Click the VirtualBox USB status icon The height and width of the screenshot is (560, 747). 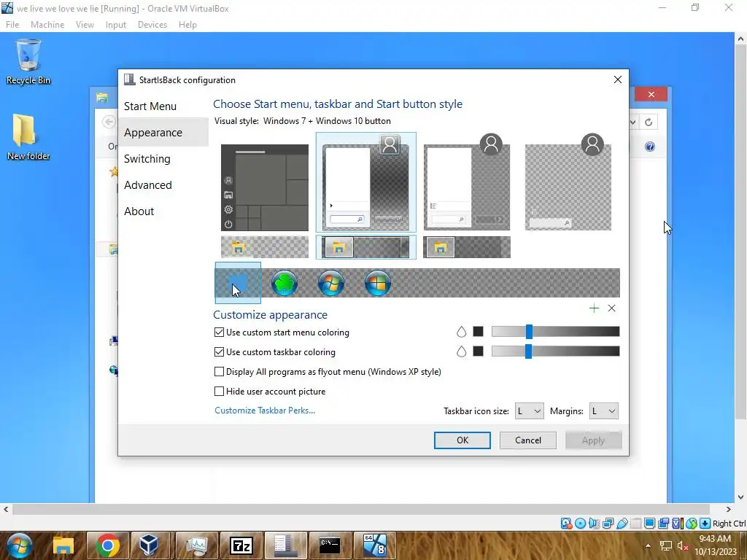tap(622, 524)
